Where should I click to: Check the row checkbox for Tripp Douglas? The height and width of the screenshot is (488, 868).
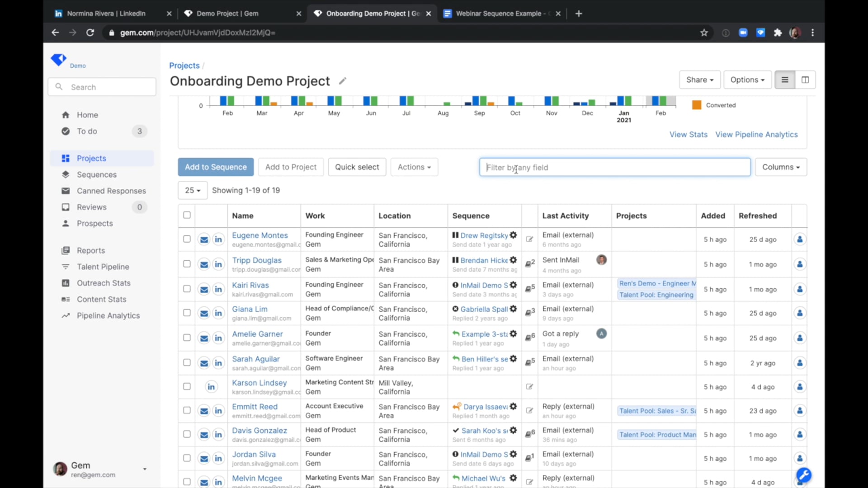pyautogui.click(x=186, y=264)
